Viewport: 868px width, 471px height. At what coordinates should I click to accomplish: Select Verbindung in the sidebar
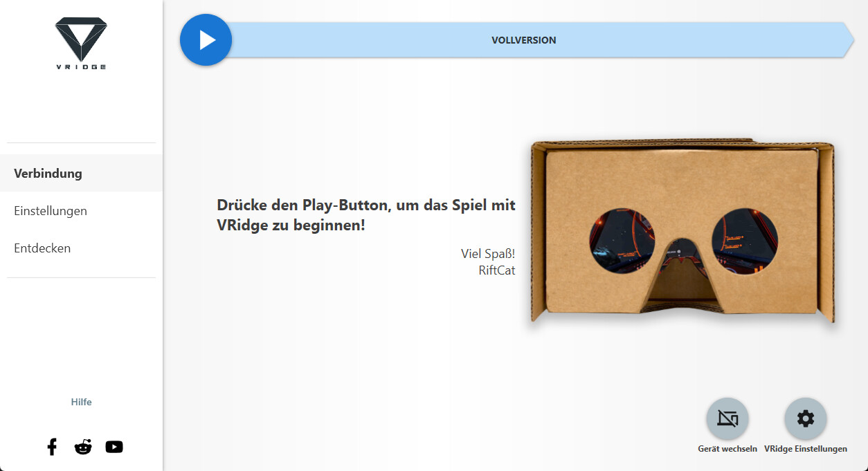[81, 173]
